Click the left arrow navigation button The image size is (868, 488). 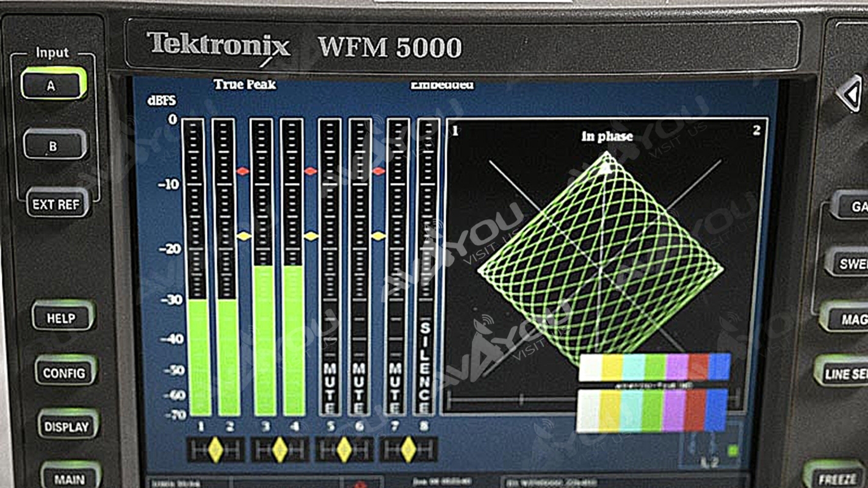tap(849, 93)
